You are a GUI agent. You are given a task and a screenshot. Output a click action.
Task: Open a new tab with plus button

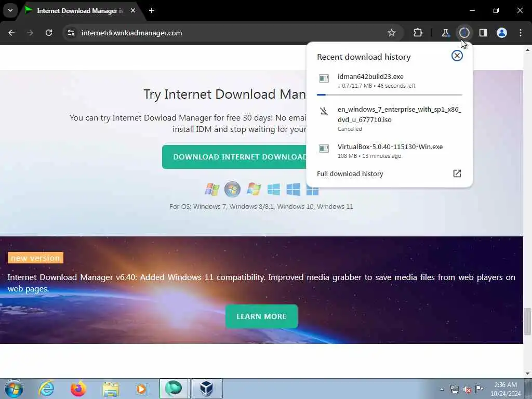(x=152, y=10)
